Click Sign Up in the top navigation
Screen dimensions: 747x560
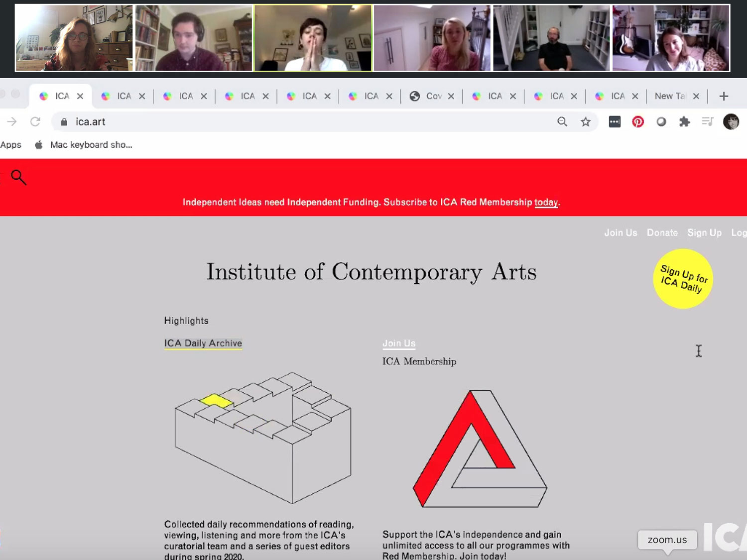coord(704,232)
